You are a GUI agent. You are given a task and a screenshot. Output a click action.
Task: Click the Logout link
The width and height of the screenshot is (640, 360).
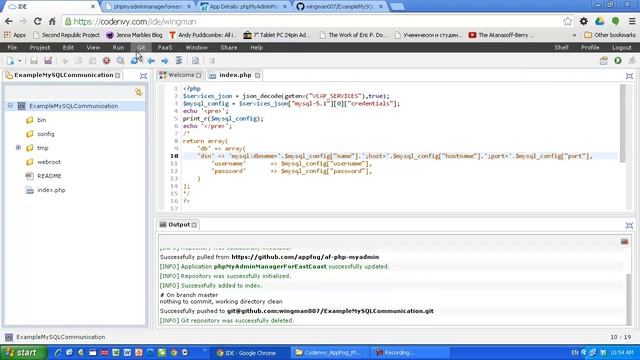click(622, 47)
